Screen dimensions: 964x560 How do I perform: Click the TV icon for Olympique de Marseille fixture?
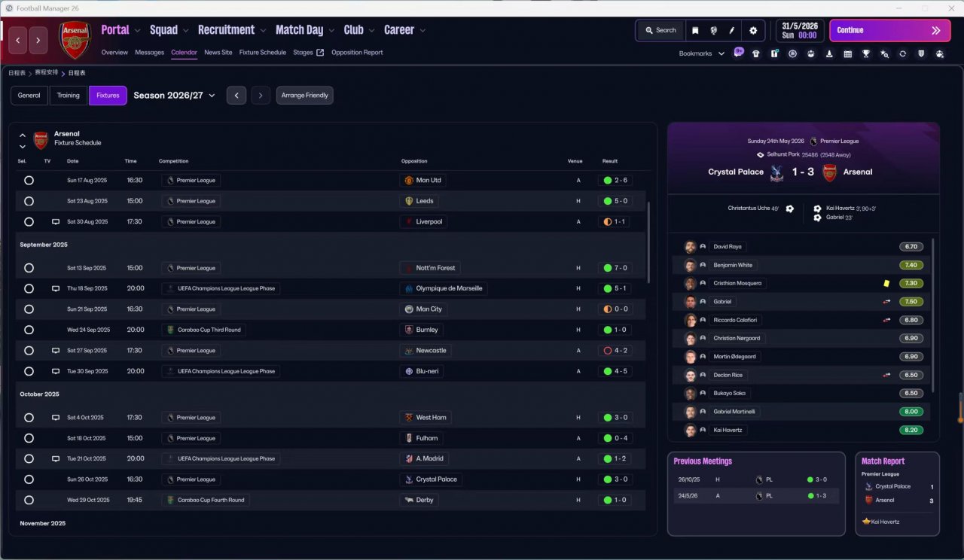tap(55, 288)
